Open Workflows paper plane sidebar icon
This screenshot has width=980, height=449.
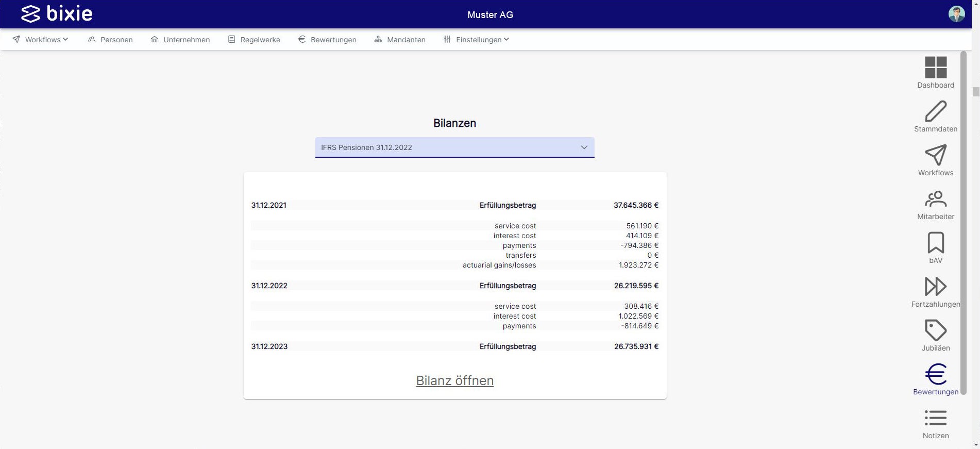[x=935, y=155]
